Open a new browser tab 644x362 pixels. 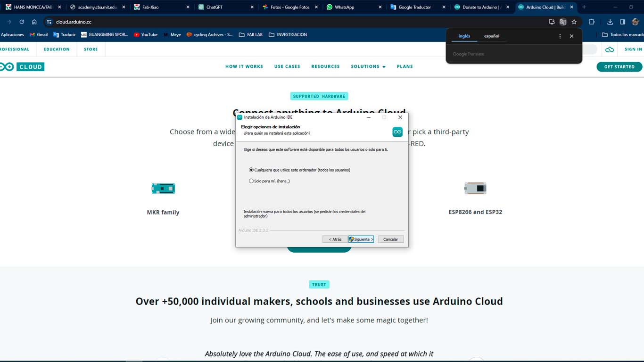584,7
